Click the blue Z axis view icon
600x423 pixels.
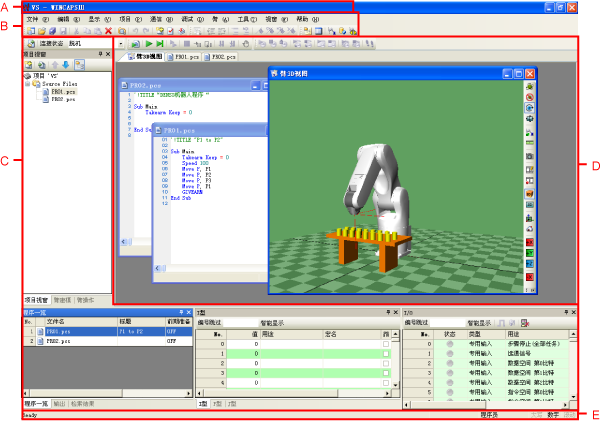[x=529, y=265]
